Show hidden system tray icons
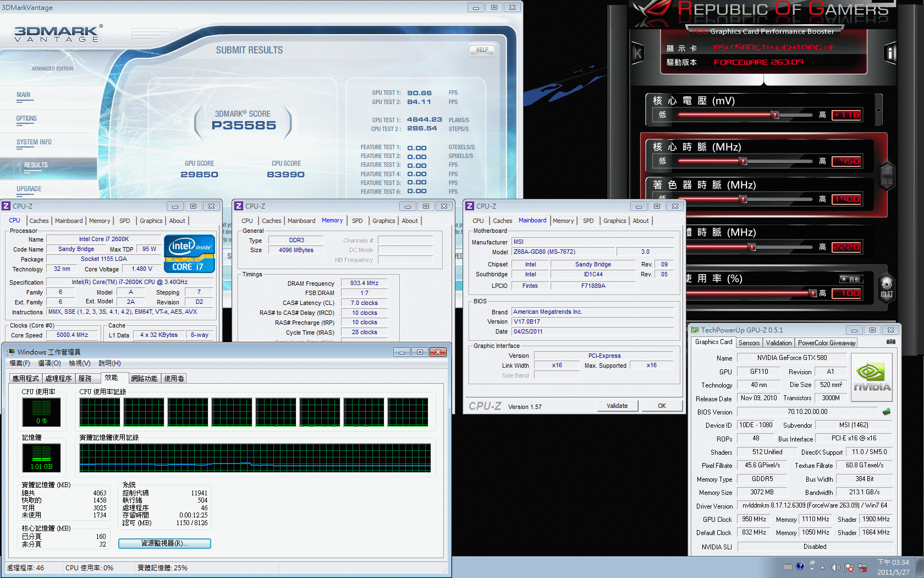This screenshot has height=578, width=924. (x=823, y=567)
